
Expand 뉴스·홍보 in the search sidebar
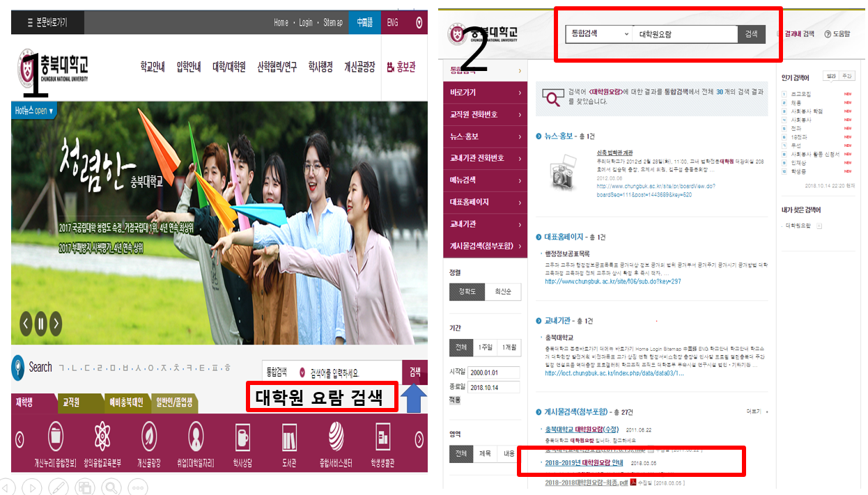(x=485, y=136)
